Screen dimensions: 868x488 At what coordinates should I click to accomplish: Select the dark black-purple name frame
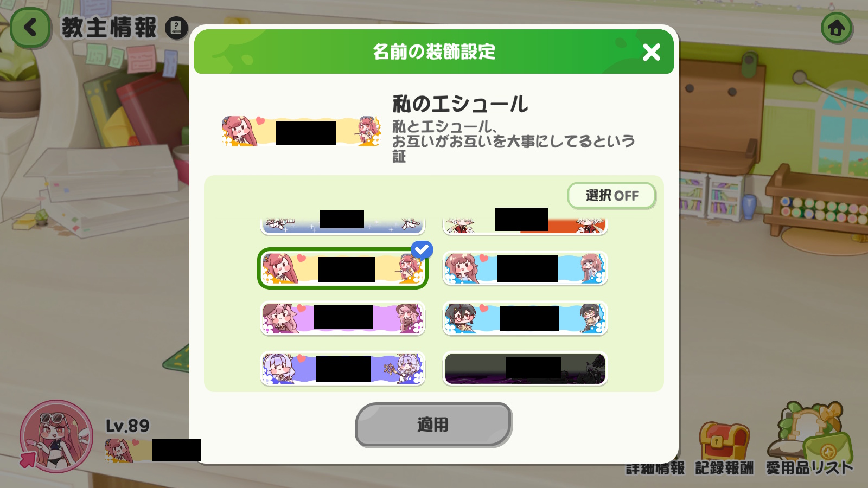point(525,369)
